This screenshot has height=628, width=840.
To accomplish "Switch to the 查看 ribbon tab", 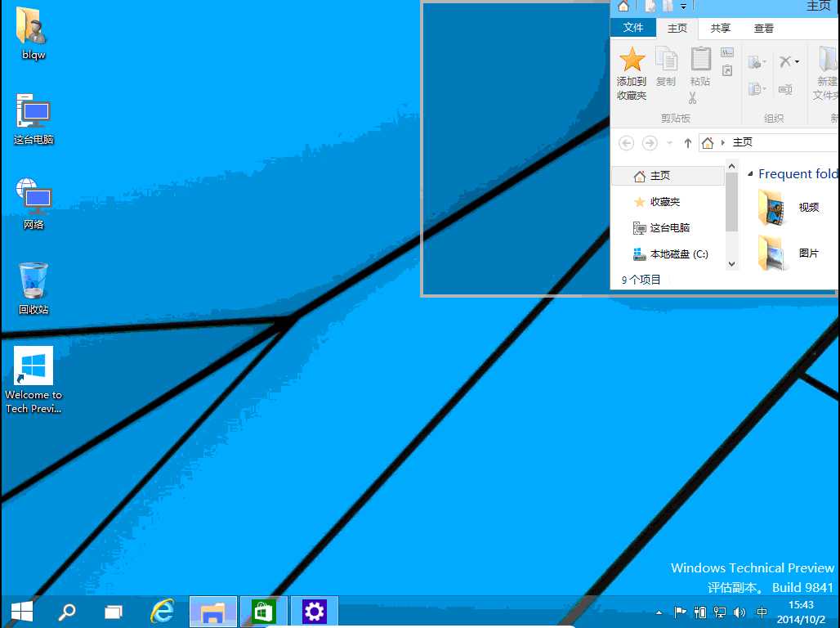I will tap(764, 28).
